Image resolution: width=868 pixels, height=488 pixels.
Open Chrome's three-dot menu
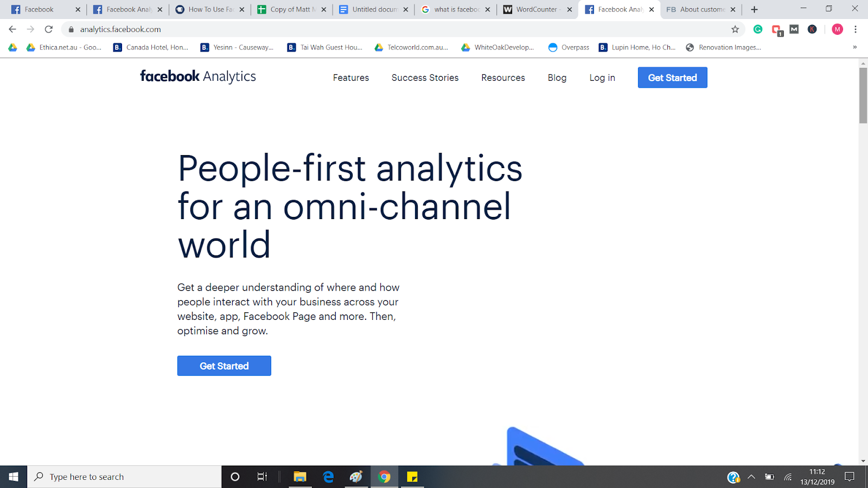(856, 29)
